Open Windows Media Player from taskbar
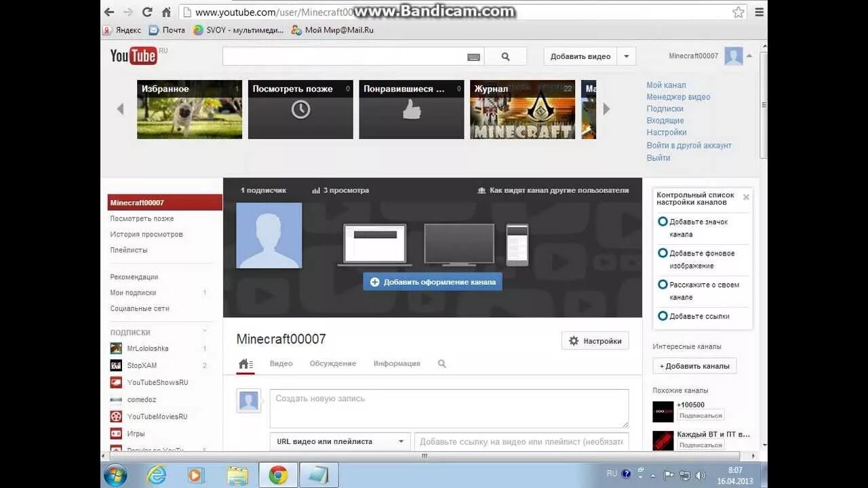The height and width of the screenshot is (488, 868). (x=195, y=475)
